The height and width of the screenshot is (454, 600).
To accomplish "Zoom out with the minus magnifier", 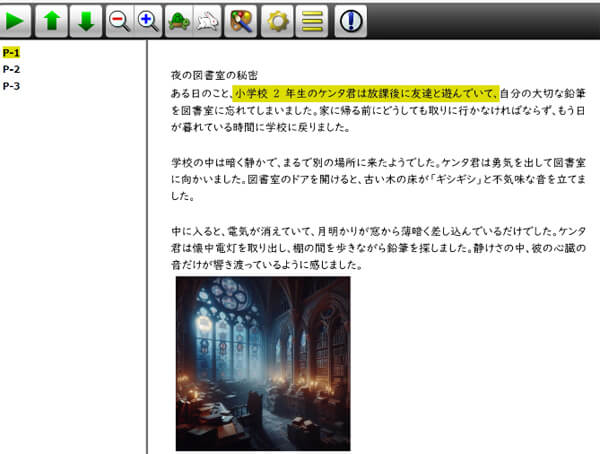I will click(x=119, y=20).
